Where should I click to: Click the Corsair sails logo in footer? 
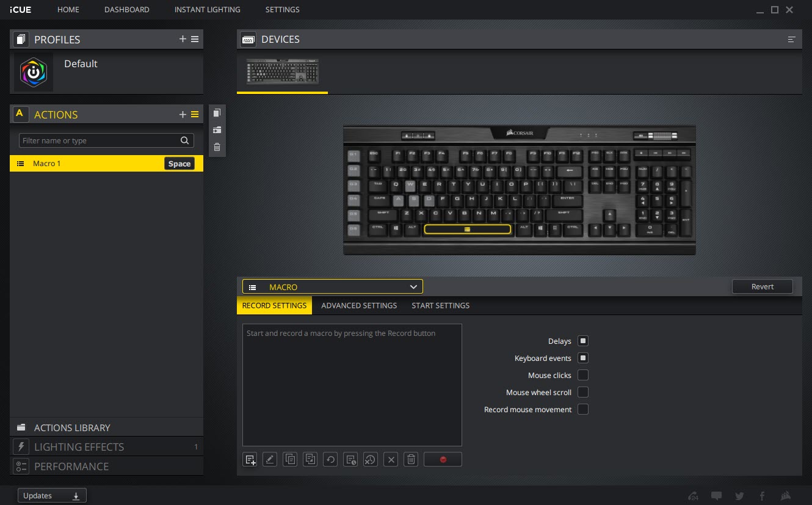786,496
